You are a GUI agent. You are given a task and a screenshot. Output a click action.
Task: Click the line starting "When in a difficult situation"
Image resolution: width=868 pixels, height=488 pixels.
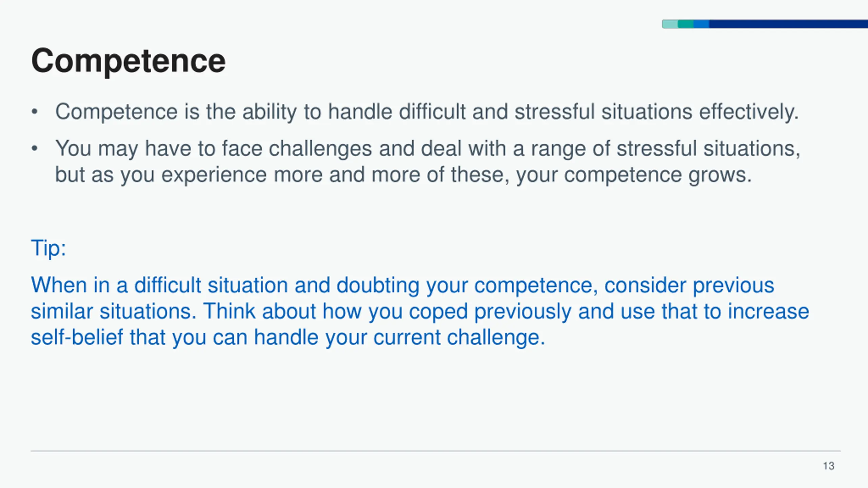pos(402,285)
